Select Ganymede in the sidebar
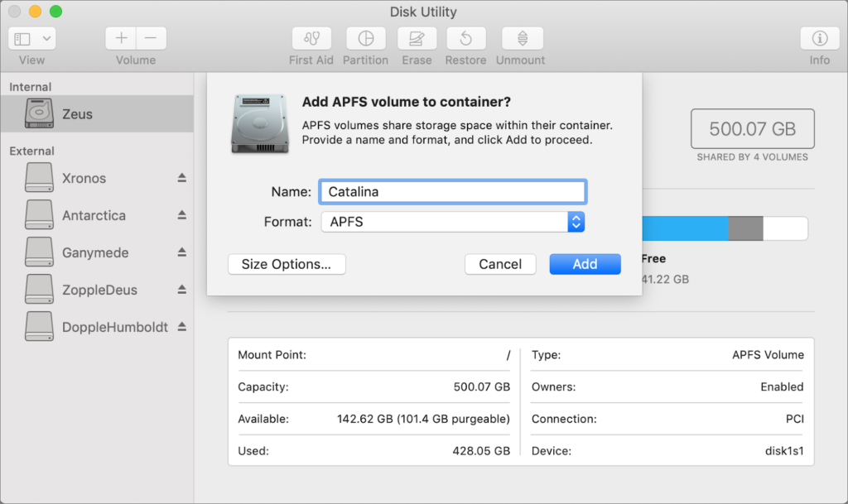The image size is (848, 504). click(95, 252)
